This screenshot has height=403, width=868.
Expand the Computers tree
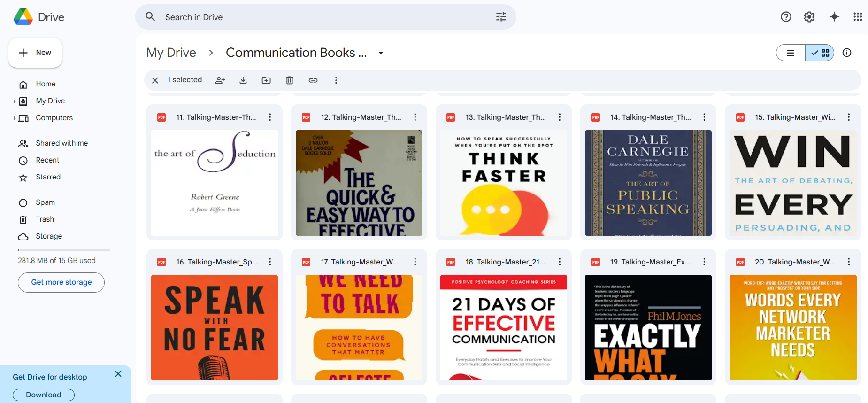[15, 118]
